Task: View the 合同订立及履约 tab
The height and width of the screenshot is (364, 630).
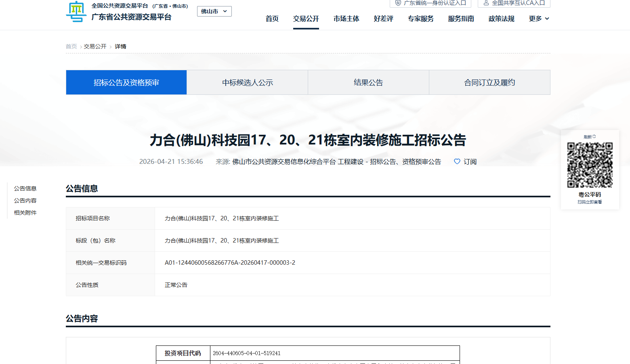Action: (489, 82)
